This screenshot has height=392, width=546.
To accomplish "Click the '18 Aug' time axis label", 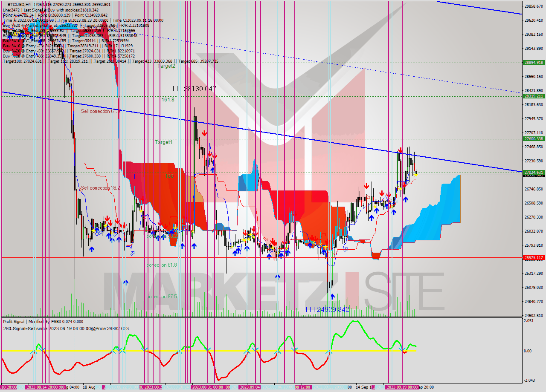I will tap(89, 387).
